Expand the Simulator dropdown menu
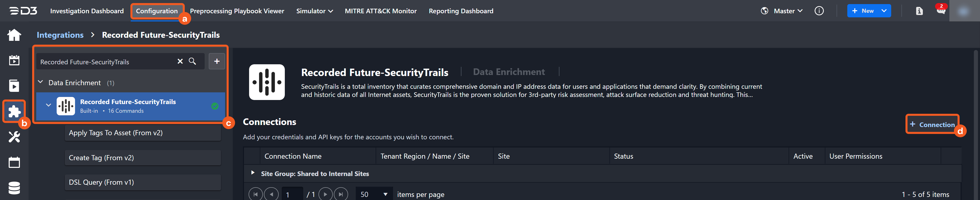 point(314,11)
